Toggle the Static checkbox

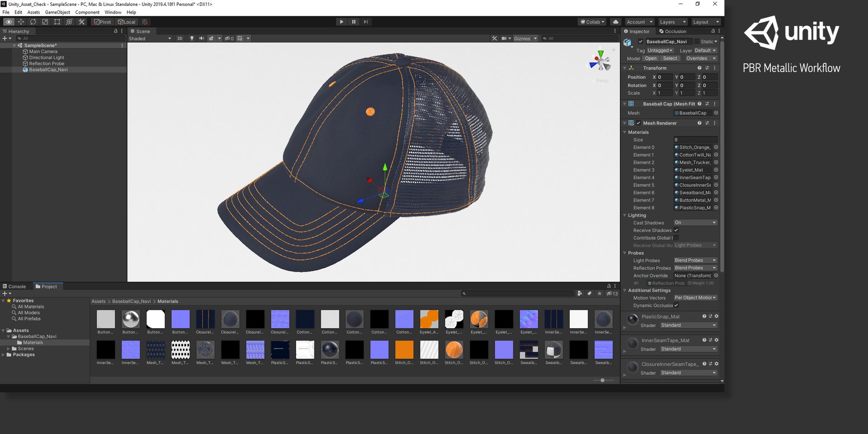[x=697, y=42]
